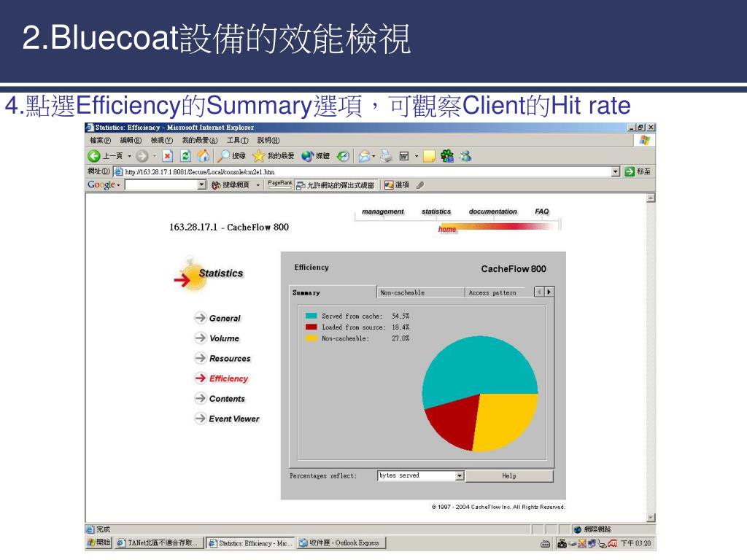The image size is (747, 560).
Task: Click Google toolbar Search Web button
Action: pyautogui.click(x=231, y=184)
